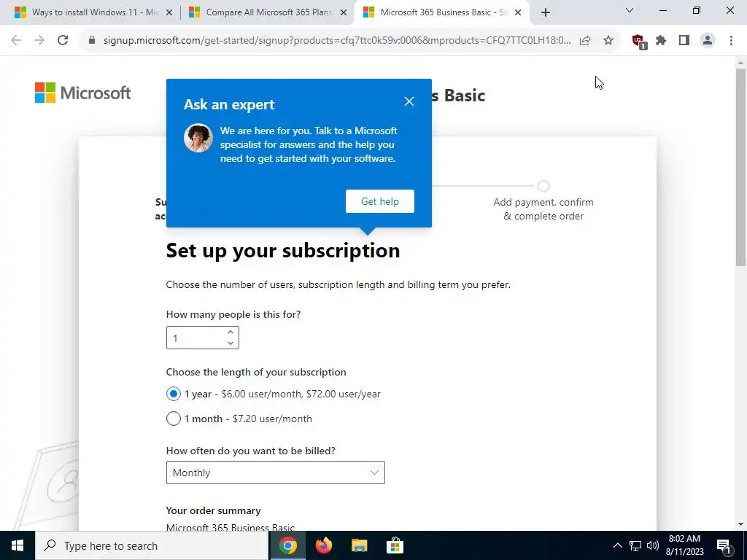
Task: Click the Set up your subscription heading
Action: click(x=283, y=251)
